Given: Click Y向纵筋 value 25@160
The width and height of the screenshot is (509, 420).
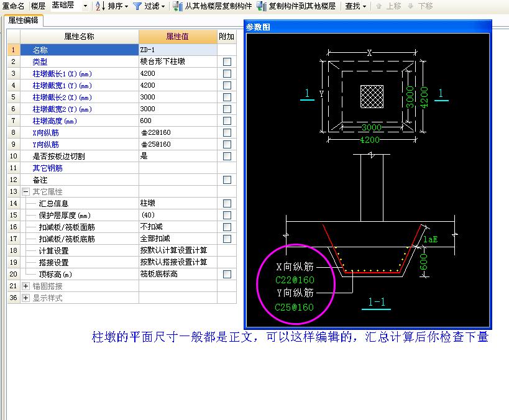Looking at the screenshot, I should tap(178, 144).
